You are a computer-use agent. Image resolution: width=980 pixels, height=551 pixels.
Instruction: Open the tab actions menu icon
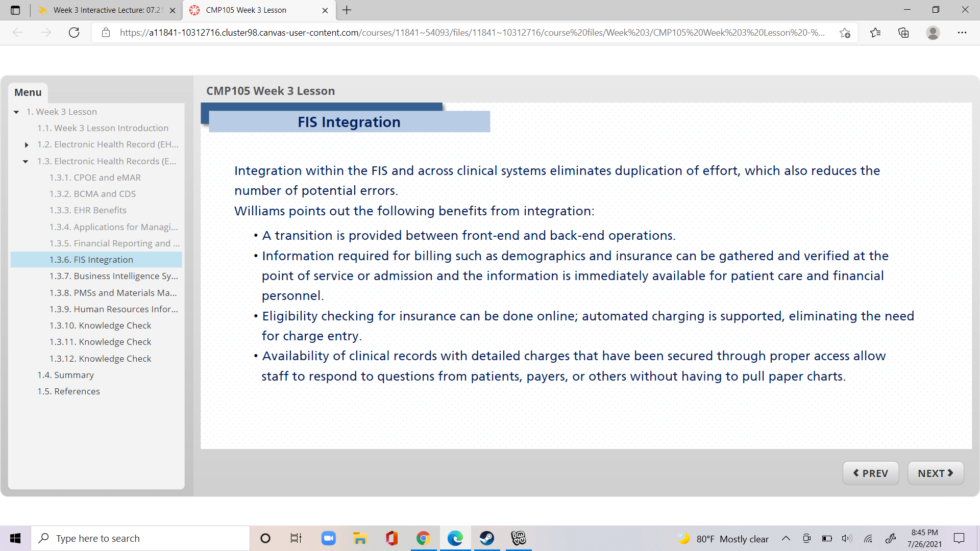(x=15, y=10)
